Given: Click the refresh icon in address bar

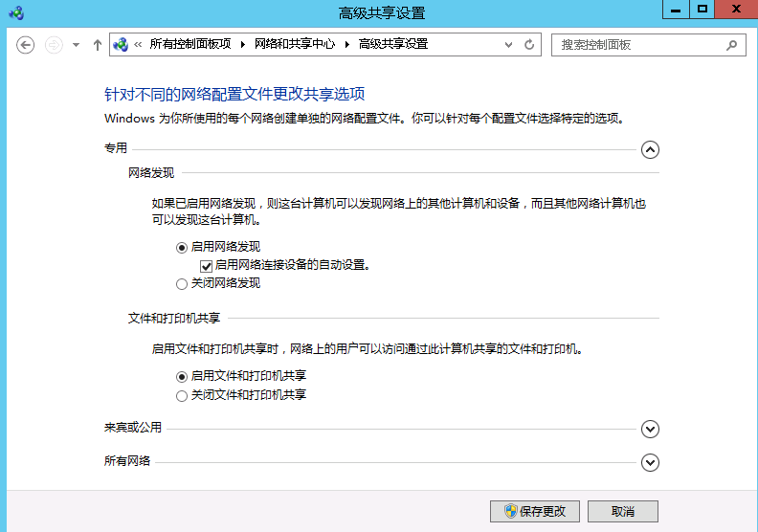Looking at the screenshot, I should point(529,45).
